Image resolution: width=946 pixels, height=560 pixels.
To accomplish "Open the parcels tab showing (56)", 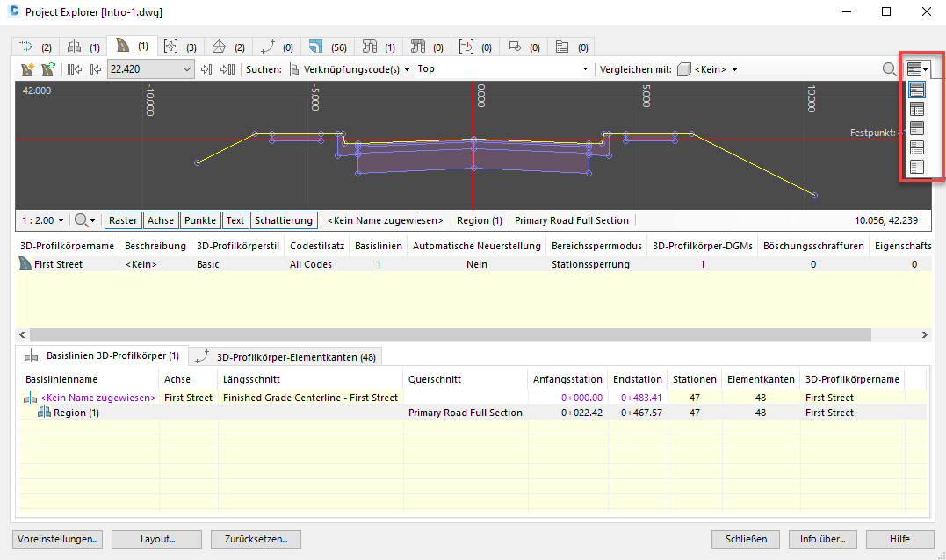I will (x=327, y=47).
